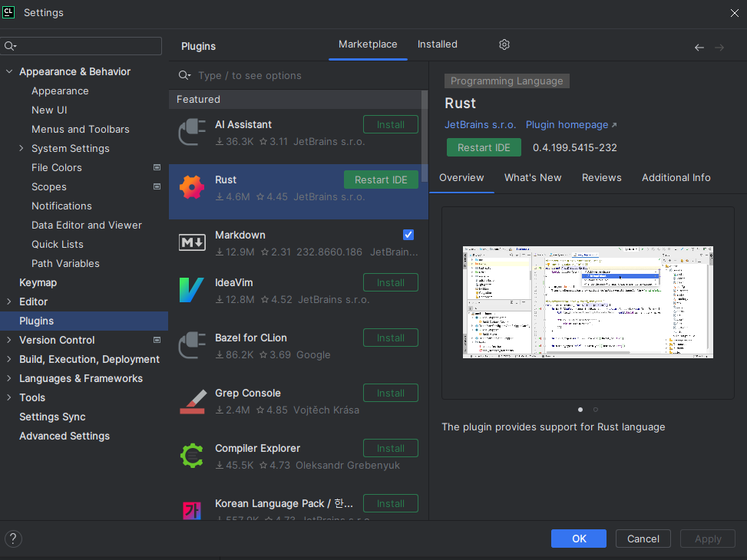Focus the settings search field
747x560 pixels.
81,46
